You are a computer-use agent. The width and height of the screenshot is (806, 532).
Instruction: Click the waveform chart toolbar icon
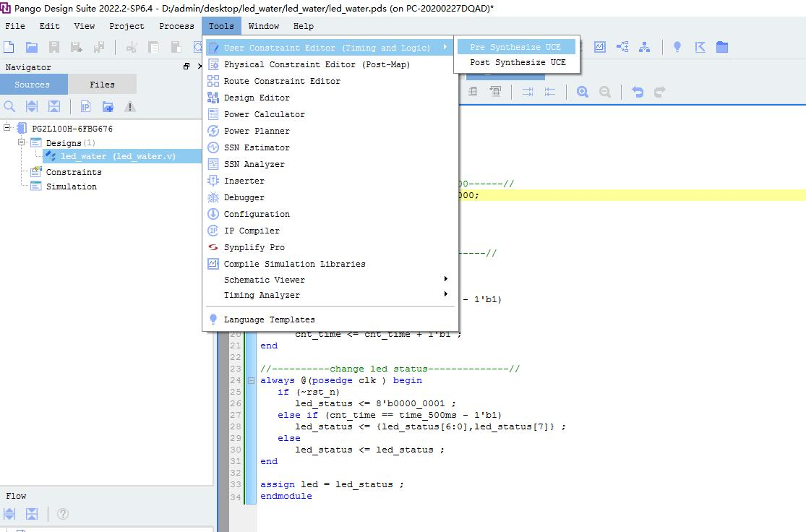coord(600,47)
